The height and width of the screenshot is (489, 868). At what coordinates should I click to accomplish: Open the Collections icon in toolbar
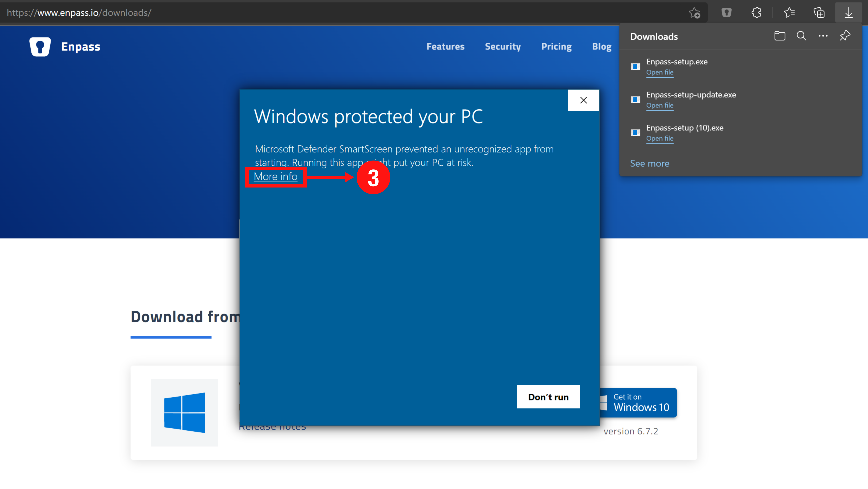point(819,13)
